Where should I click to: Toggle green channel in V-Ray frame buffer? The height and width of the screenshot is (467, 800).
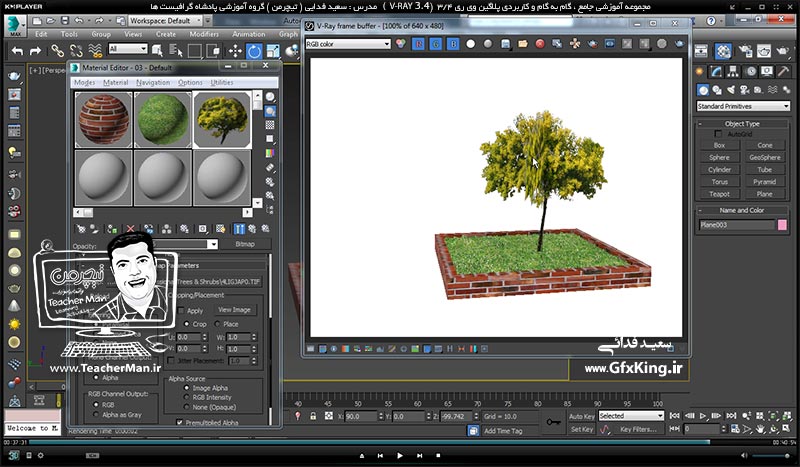436,44
